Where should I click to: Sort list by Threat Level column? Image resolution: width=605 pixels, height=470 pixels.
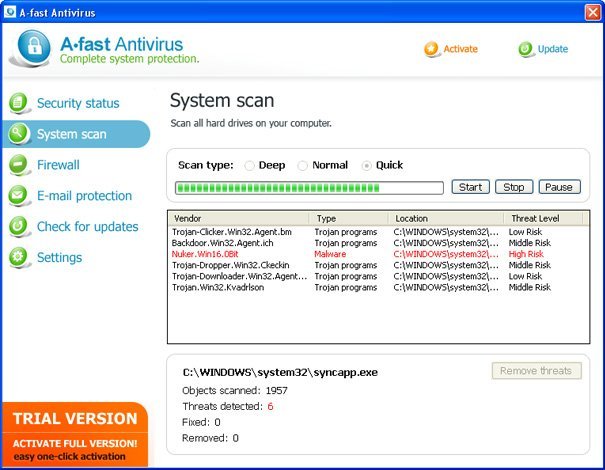[x=543, y=218]
